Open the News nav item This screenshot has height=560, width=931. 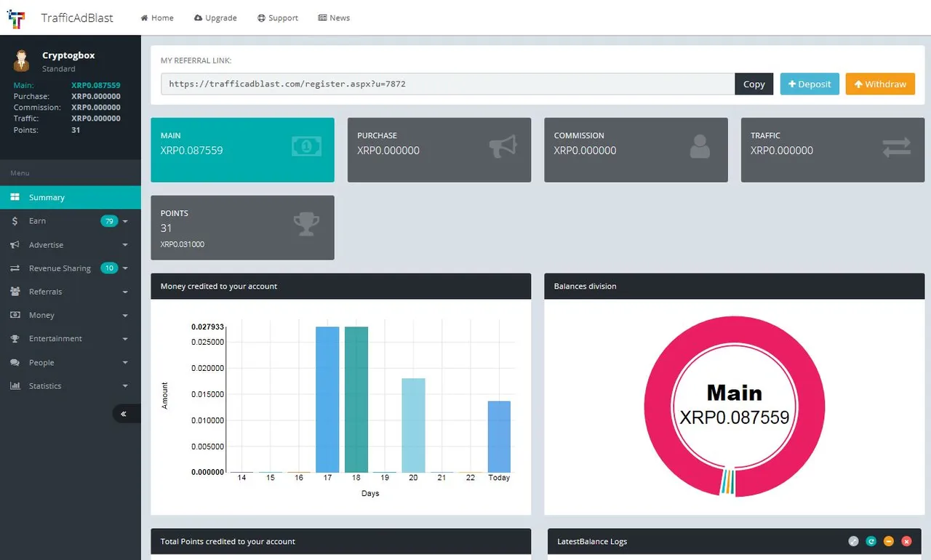[x=334, y=17]
